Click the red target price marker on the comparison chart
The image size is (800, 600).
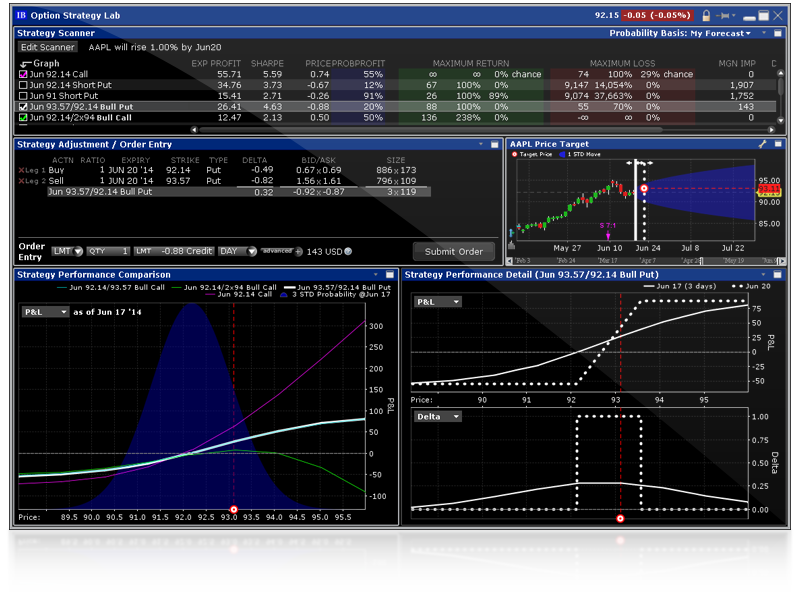[x=234, y=509]
